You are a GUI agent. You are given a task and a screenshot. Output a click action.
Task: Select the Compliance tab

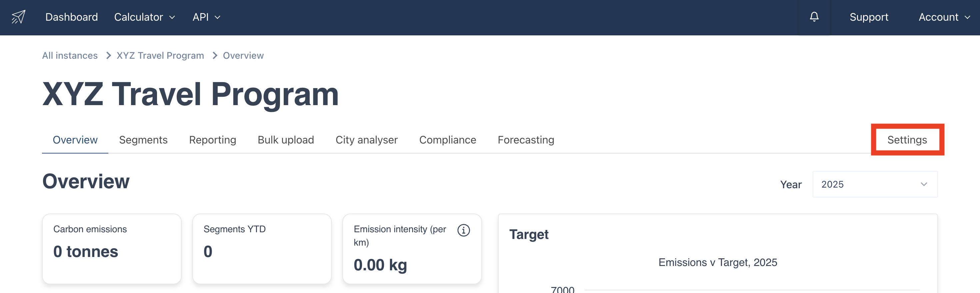coord(447,140)
